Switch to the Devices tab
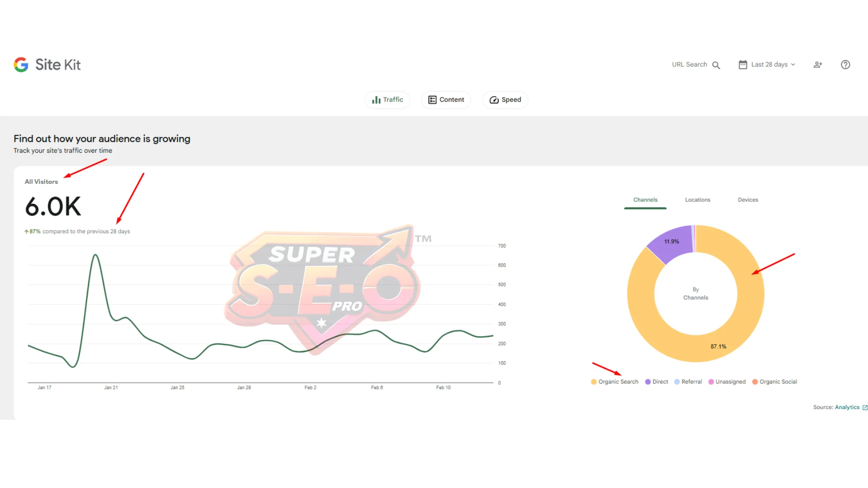868x488 pixels. point(748,200)
